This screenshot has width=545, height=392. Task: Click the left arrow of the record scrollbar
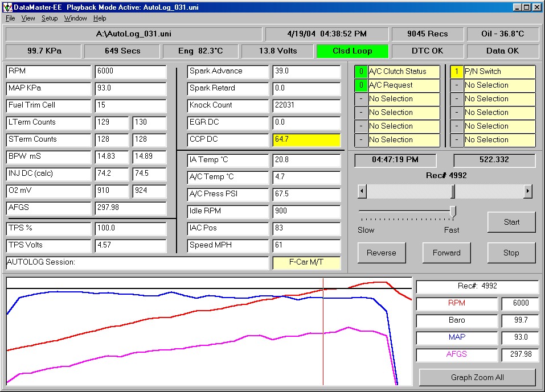tap(362, 192)
